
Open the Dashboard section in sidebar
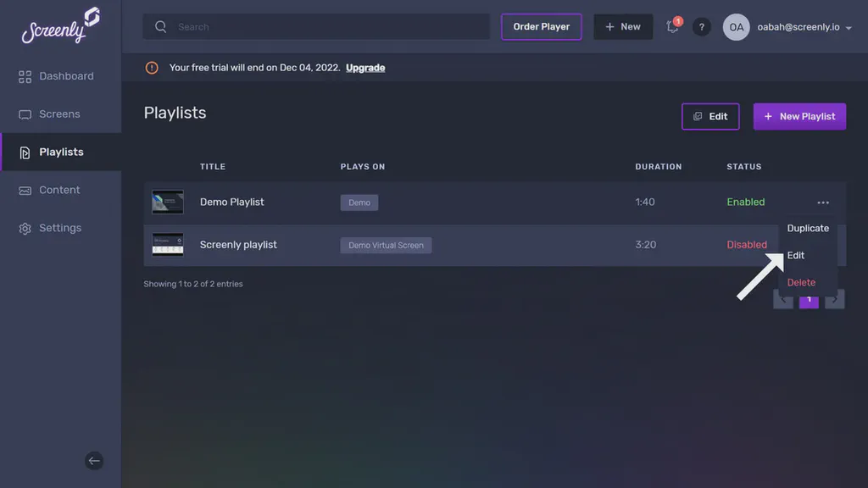(66, 75)
